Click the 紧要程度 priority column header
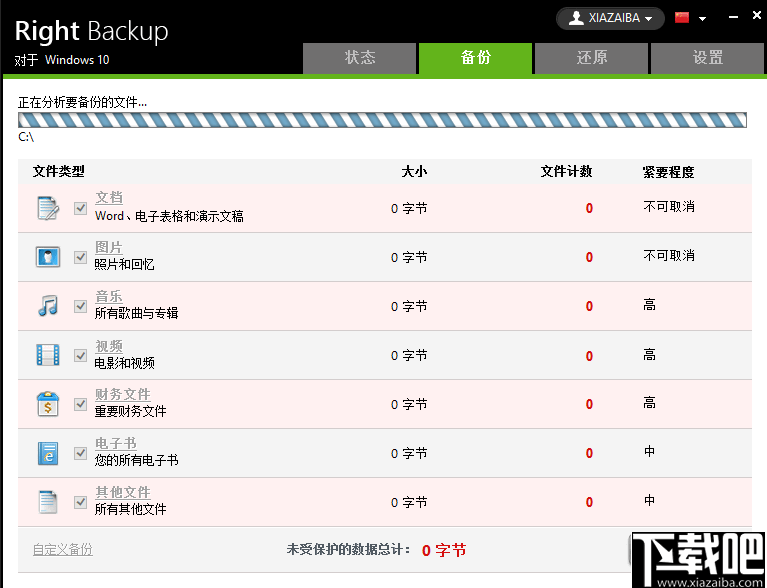767x588 pixels. (668, 172)
